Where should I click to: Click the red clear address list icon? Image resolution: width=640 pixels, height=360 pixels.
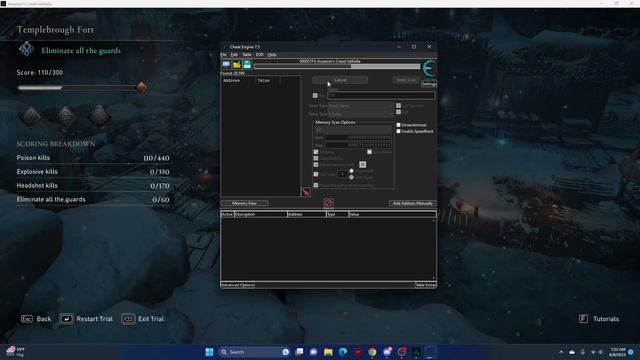pos(329,203)
